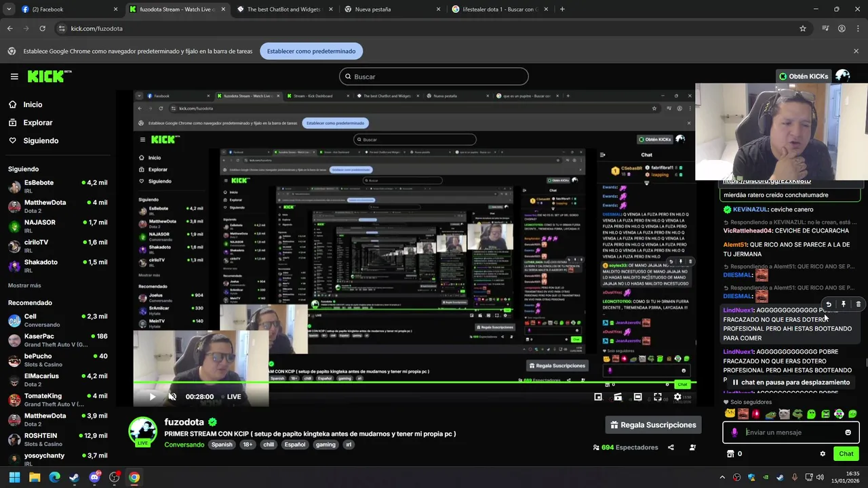Reply to the hovered LindNuex1 message
868x488 pixels.
tap(828, 304)
